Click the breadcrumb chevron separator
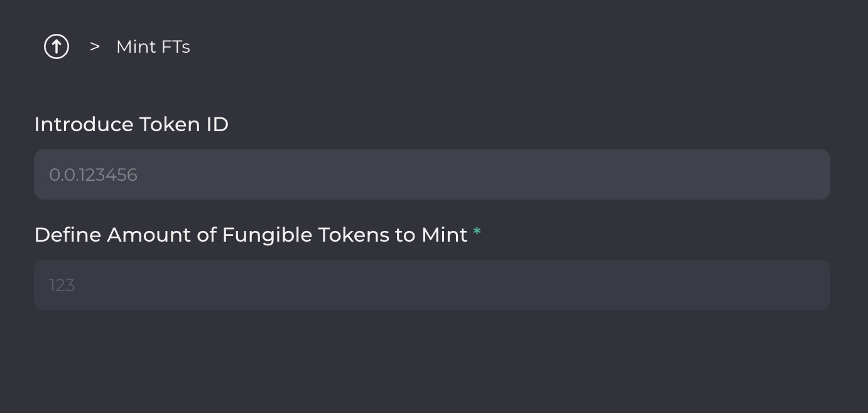 tap(95, 46)
